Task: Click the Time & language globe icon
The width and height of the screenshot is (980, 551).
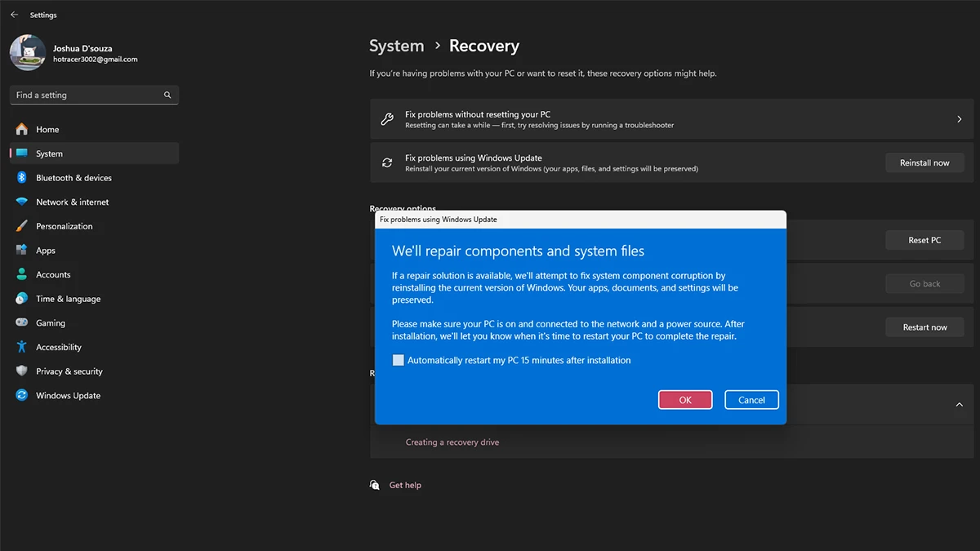Action: click(x=21, y=299)
